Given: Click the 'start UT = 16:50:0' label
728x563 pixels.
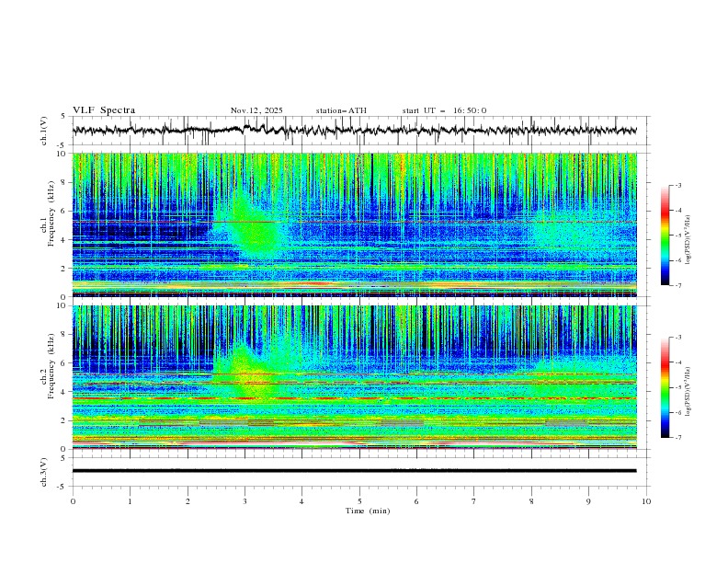Looking at the screenshot, I should pos(444,110).
